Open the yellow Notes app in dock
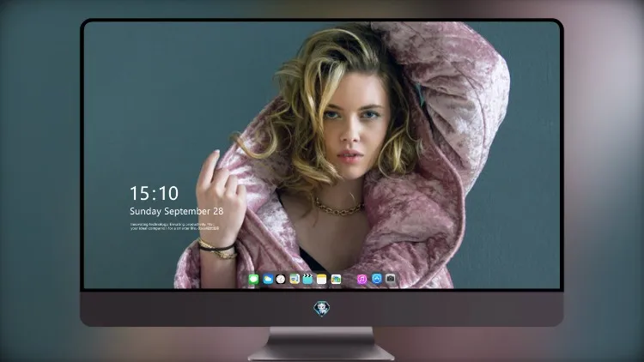Screen dimensions: 644x362 click(x=322, y=279)
